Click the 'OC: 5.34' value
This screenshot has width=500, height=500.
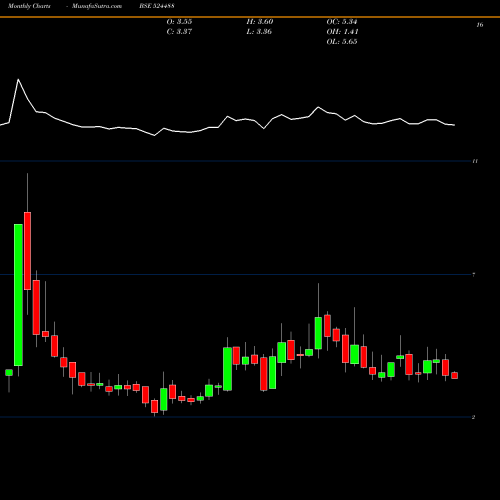[342, 22]
